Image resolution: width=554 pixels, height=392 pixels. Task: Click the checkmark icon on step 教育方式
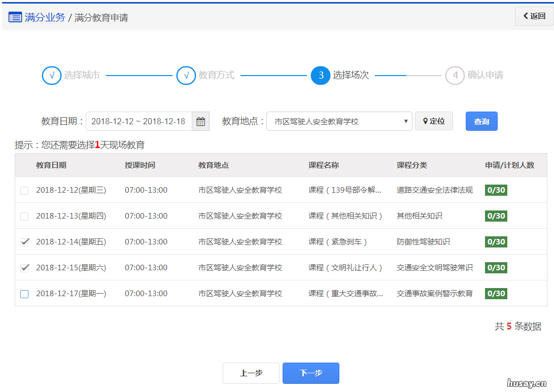187,75
